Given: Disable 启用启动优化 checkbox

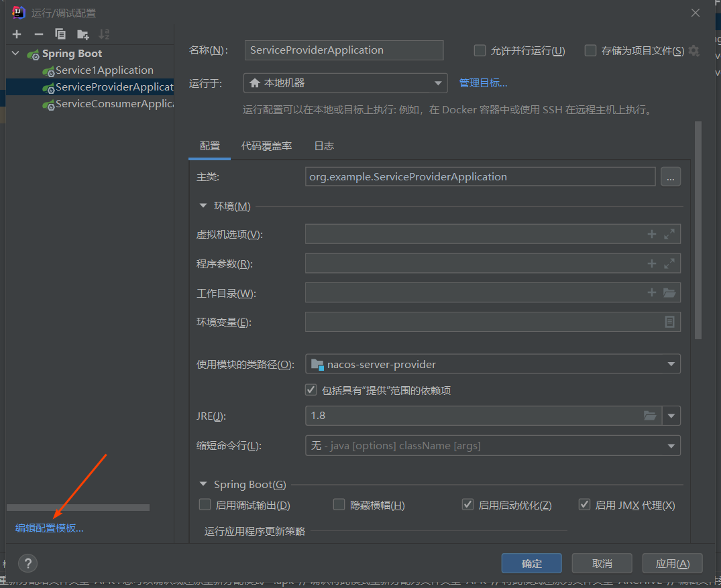Looking at the screenshot, I should 467,505.
